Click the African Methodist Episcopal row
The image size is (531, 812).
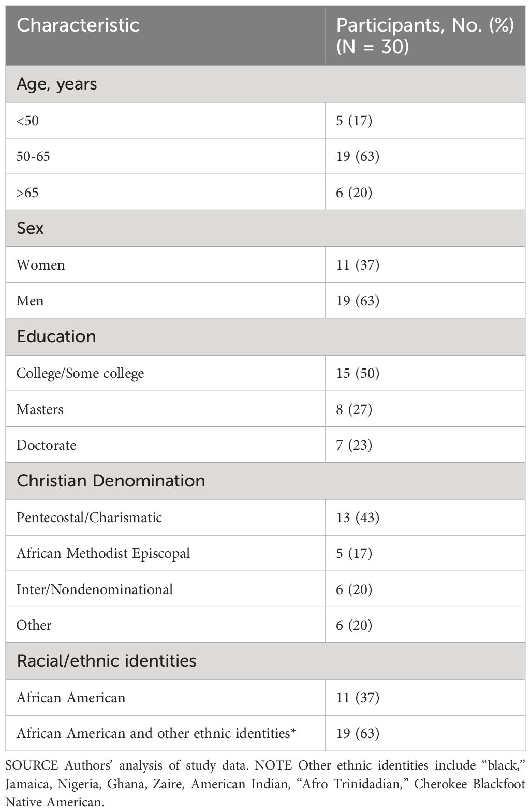pos(265,553)
